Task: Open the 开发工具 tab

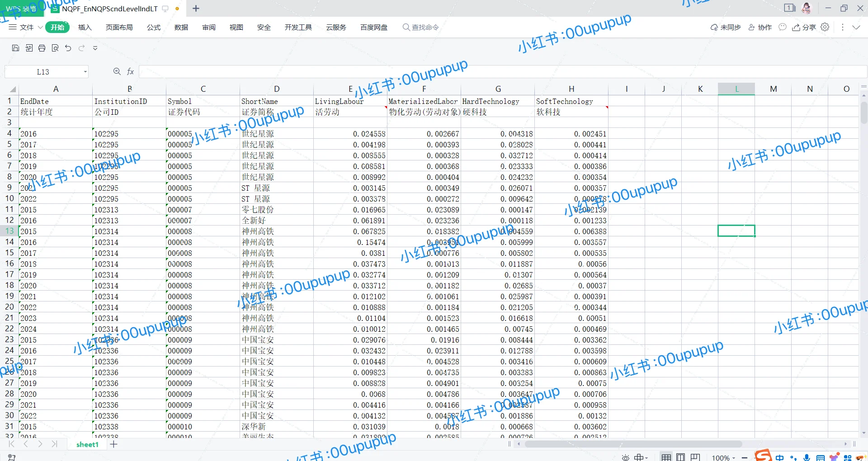Action: pyautogui.click(x=298, y=27)
